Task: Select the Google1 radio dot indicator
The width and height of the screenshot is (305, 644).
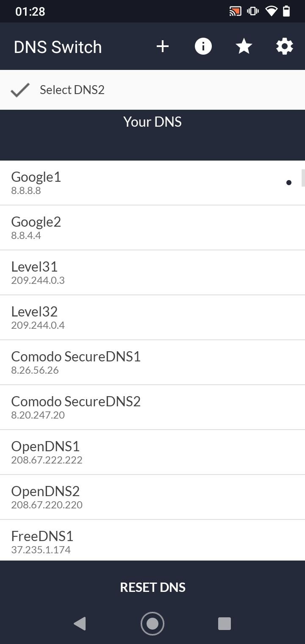Action: tap(289, 183)
